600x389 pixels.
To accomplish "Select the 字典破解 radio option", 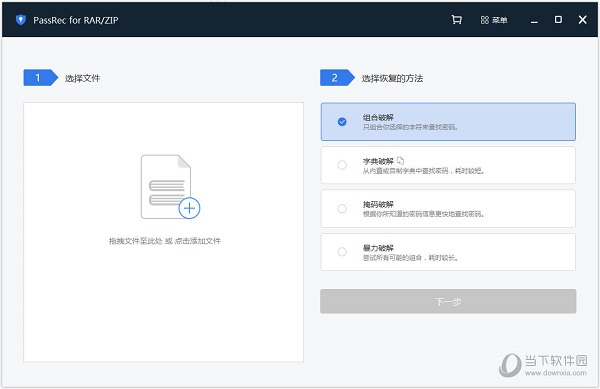I will [342, 165].
